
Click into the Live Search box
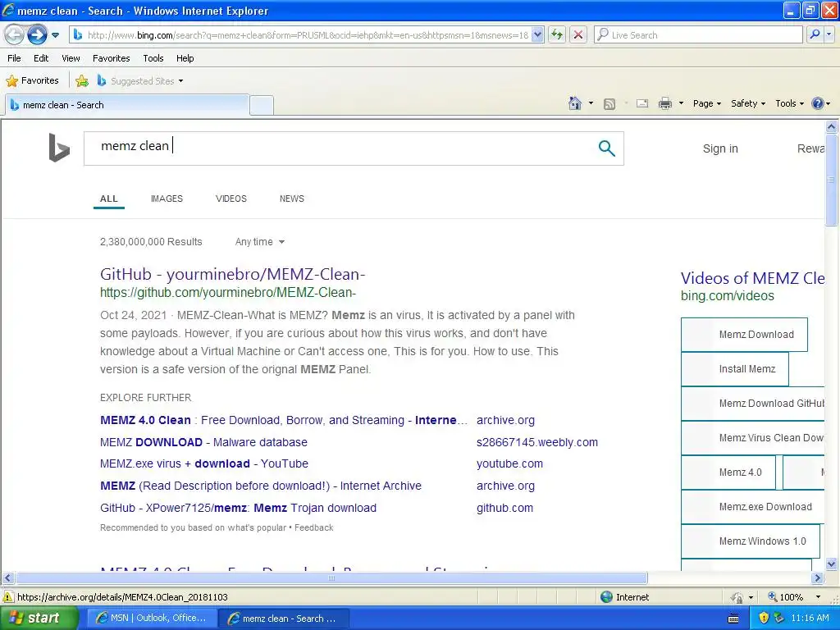(699, 35)
